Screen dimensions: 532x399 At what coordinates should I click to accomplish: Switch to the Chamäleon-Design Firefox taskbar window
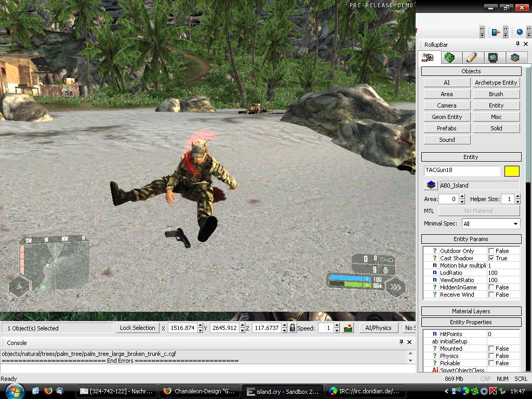(x=199, y=392)
